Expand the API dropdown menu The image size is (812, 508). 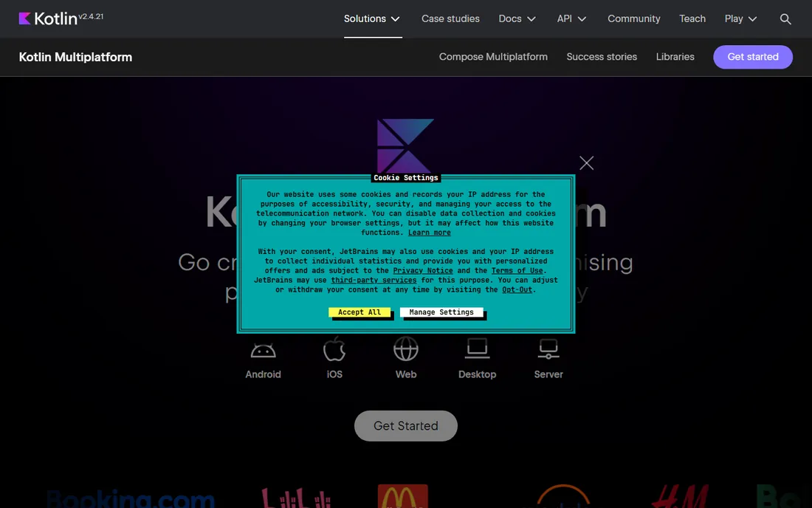point(571,18)
